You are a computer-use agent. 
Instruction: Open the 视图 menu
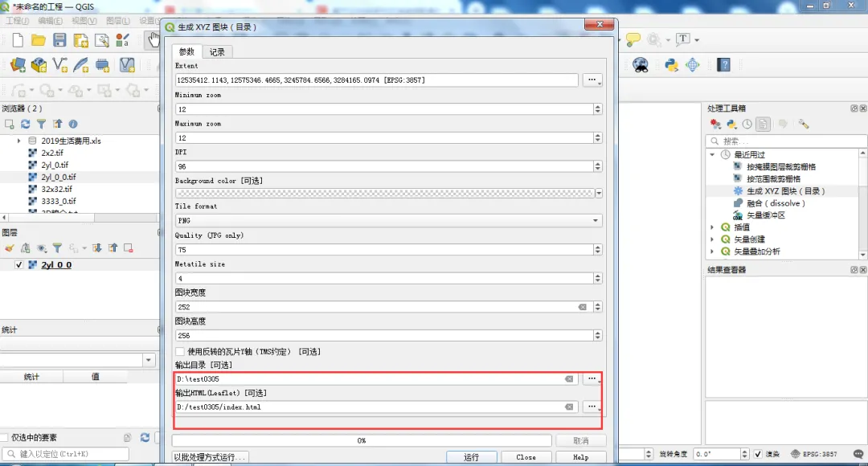84,20
